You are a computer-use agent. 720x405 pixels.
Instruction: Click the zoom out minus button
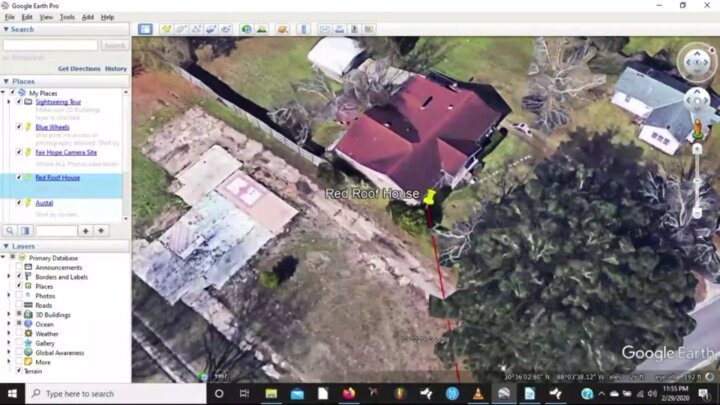tap(697, 213)
